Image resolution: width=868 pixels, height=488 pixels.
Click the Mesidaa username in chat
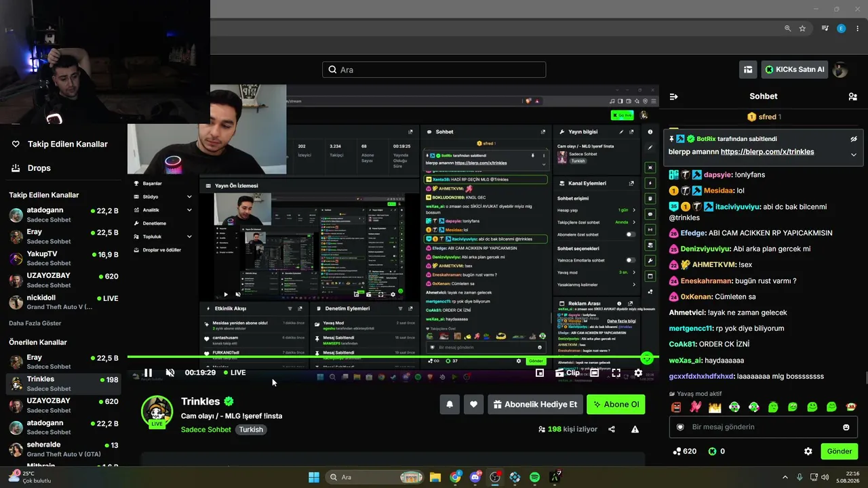click(x=719, y=191)
